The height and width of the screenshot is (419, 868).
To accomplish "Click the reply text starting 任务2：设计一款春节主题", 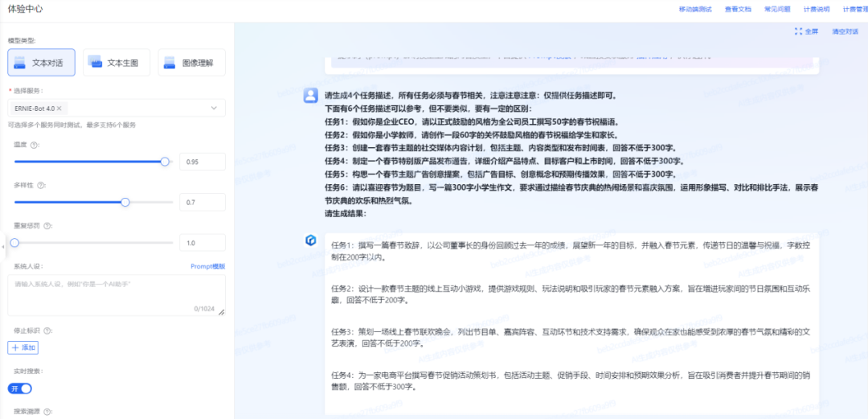I will click(x=570, y=294).
